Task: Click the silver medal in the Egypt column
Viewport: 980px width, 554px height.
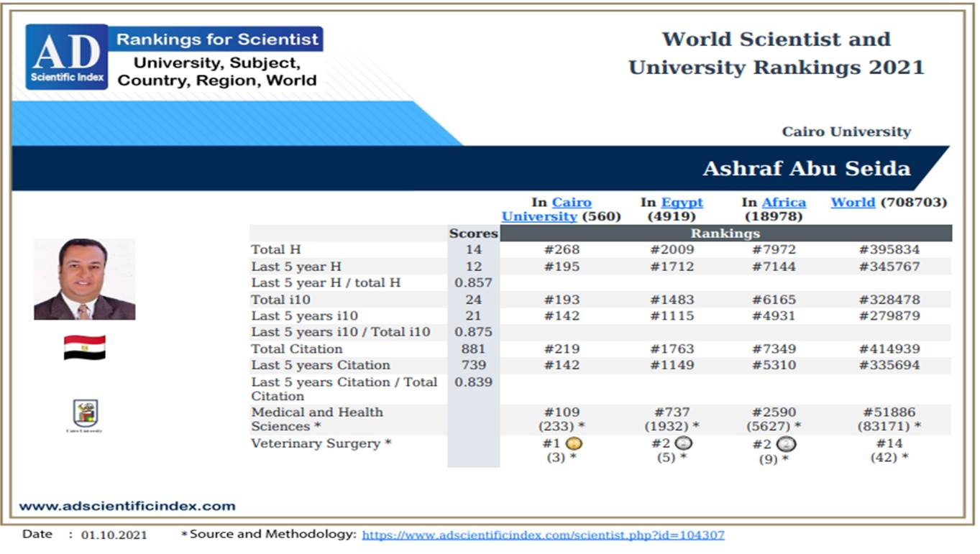Action: point(684,444)
